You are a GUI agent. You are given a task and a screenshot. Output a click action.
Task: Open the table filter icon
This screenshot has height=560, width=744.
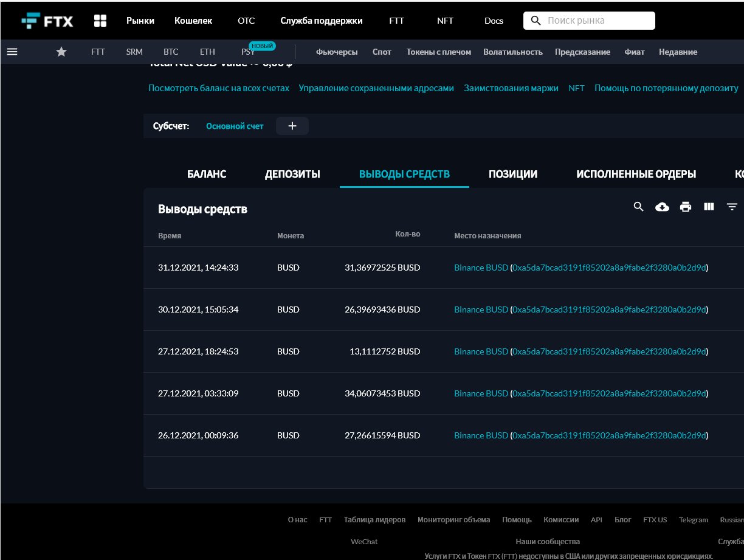[x=732, y=207]
